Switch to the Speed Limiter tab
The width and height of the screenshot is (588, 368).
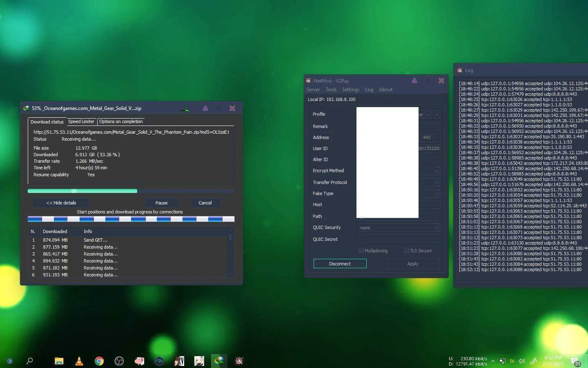pyautogui.click(x=81, y=121)
